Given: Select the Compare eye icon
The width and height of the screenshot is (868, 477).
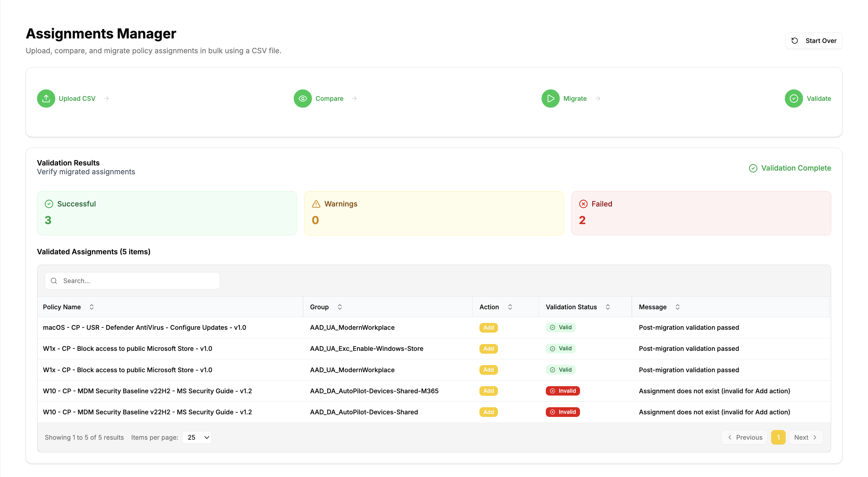Looking at the screenshot, I should pos(302,98).
